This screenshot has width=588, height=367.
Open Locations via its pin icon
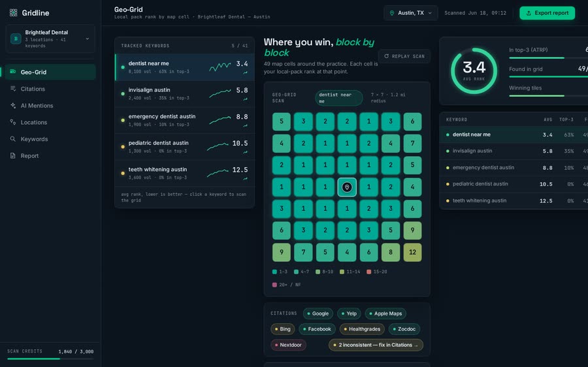point(13,122)
